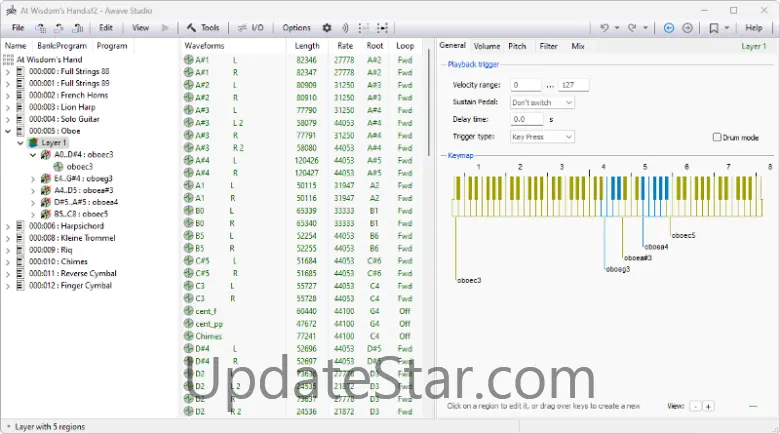The width and height of the screenshot is (780, 434).
Task: Navigate back with the blue circled arrow
Action: point(669,28)
